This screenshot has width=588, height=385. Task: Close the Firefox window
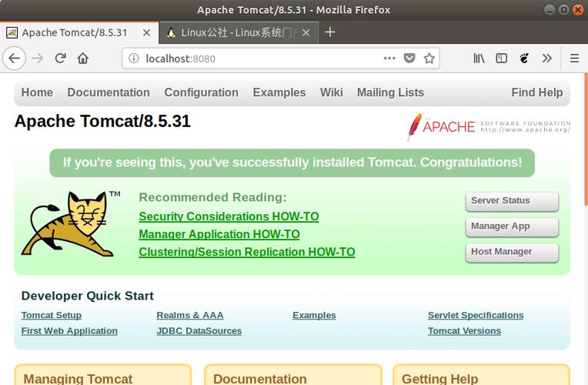[578, 10]
